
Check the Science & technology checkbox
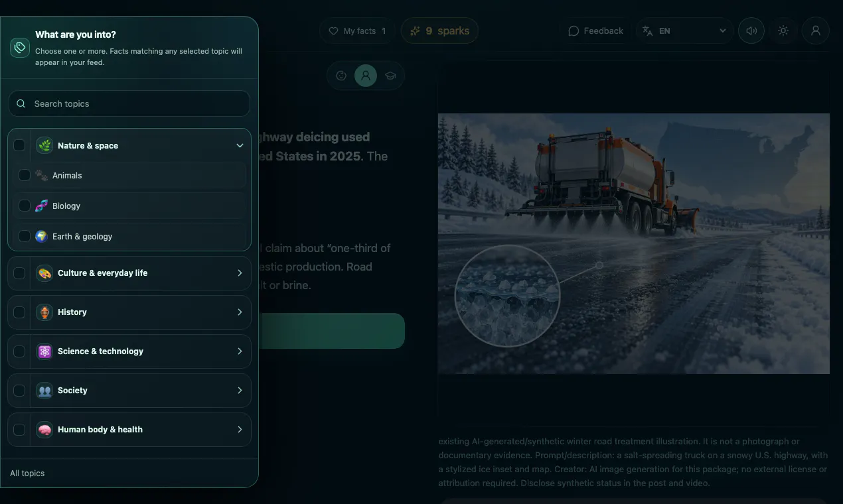pos(19,351)
